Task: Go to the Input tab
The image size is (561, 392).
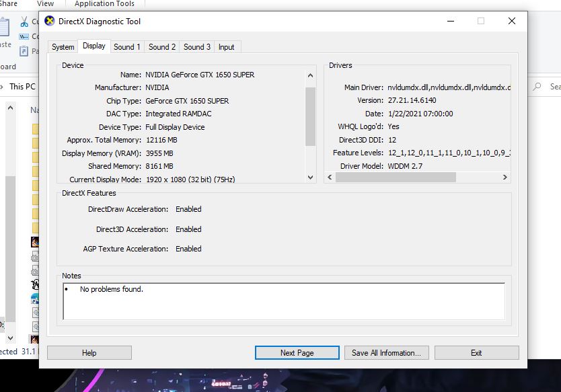Action: [227, 47]
